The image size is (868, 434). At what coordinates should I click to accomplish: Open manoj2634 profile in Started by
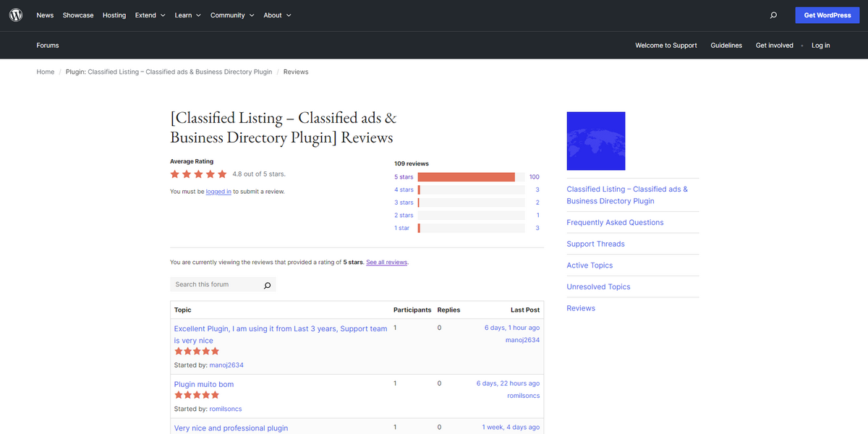226,365
